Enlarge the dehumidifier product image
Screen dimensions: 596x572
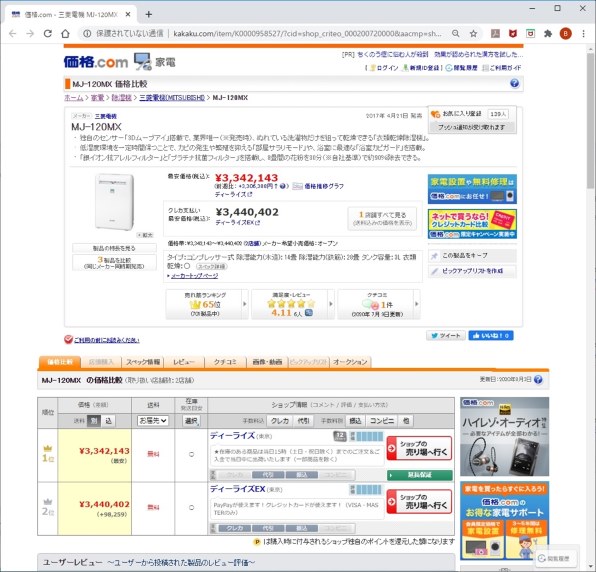[114, 201]
